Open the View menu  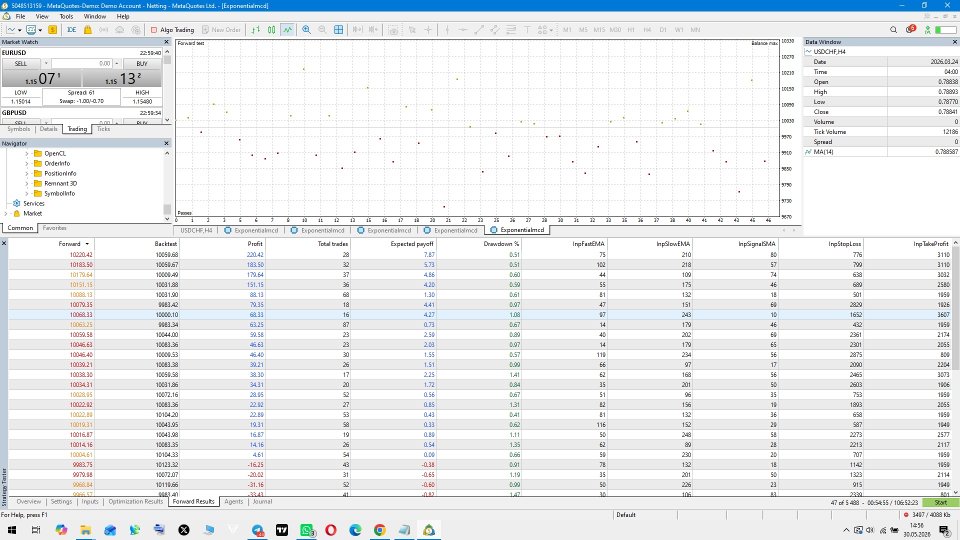[42, 17]
